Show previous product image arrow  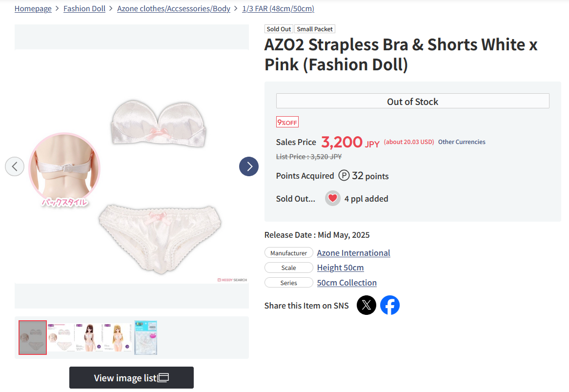click(x=15, y=166)
